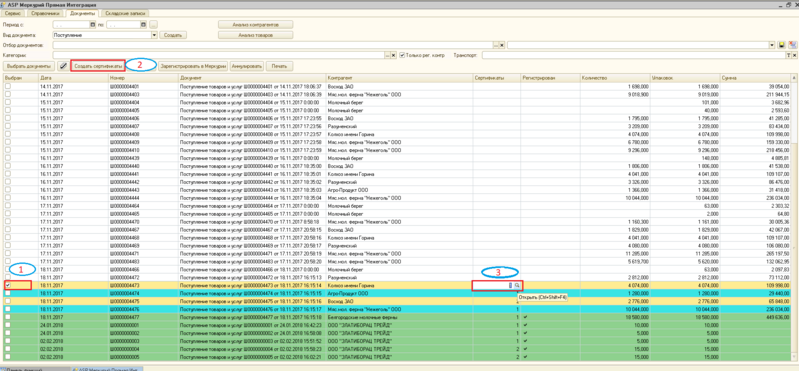Click the Выбрать документы button
Screen dimensions: 799x371
[29, 66]
